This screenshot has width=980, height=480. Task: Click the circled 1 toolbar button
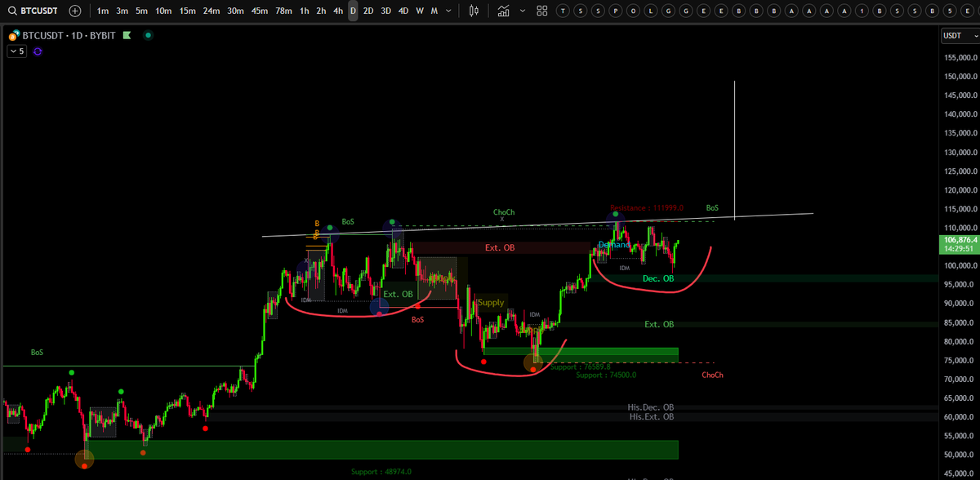(860, 11)
